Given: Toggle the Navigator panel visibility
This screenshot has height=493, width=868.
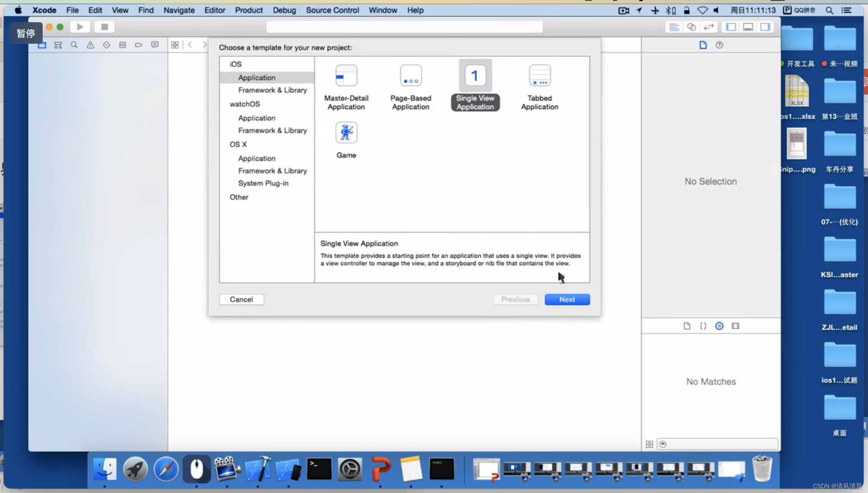Looking at the screenshot, I should pos(731,27).
